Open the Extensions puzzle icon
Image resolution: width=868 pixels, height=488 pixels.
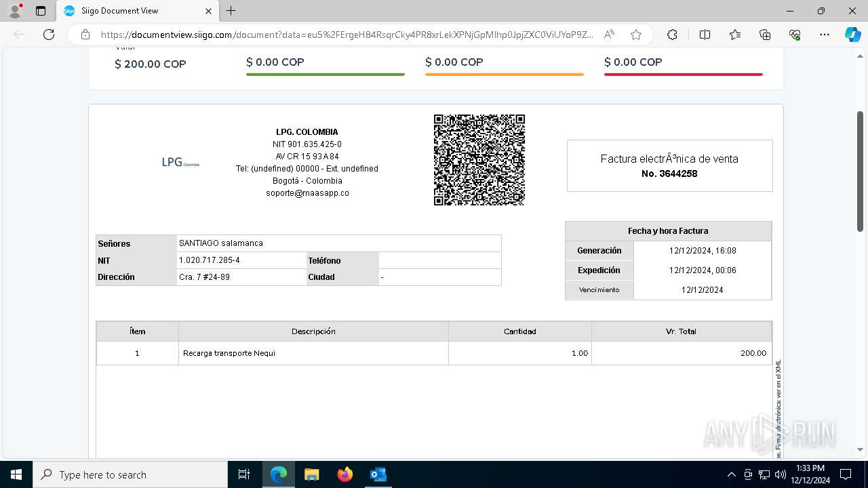pyautogui.click(x=672, y=35)
